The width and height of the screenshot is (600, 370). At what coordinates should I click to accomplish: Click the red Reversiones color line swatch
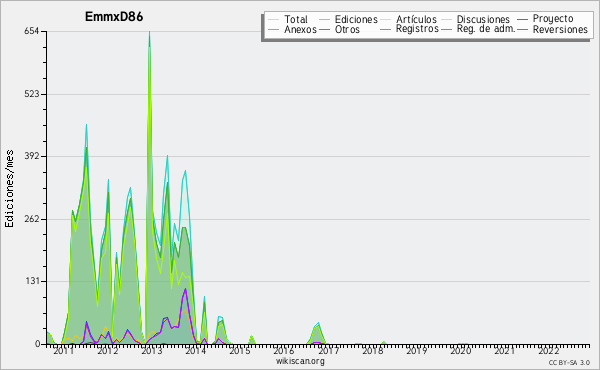click(523, 29)
